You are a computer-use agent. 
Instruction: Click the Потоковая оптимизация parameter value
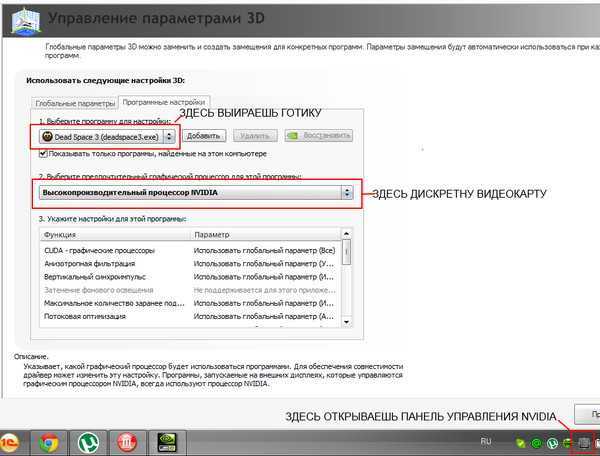click(x=264, y=316)
